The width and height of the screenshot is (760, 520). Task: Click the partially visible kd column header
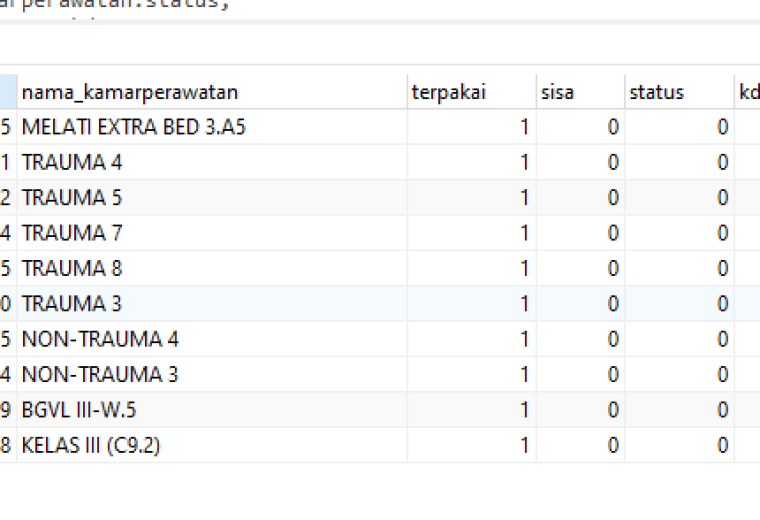(x=747, y=92)
